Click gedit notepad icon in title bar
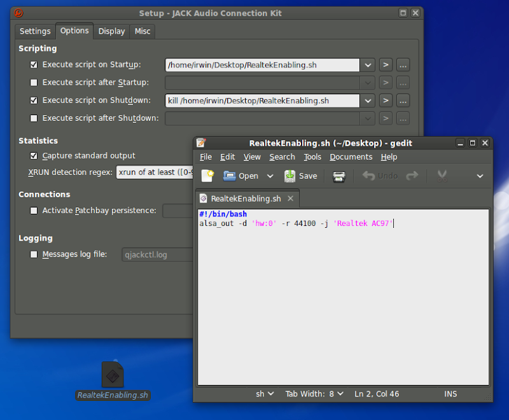Image resolution: width=509 pixels, height=420 pixels. pos(201,143)
